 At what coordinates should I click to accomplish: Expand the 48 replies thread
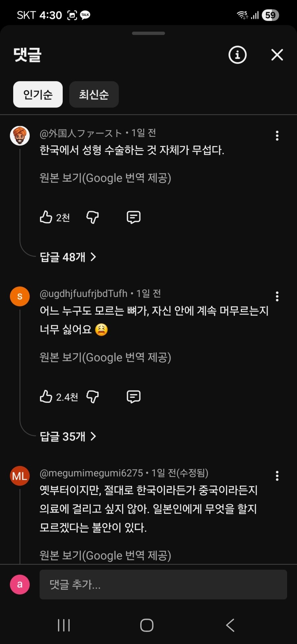click(x=68, y=257)
